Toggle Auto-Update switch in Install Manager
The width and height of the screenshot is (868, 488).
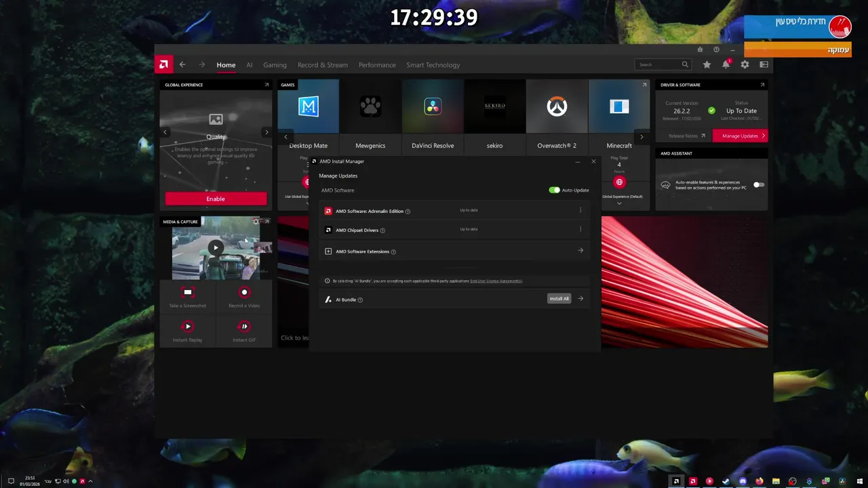[554, 190]
